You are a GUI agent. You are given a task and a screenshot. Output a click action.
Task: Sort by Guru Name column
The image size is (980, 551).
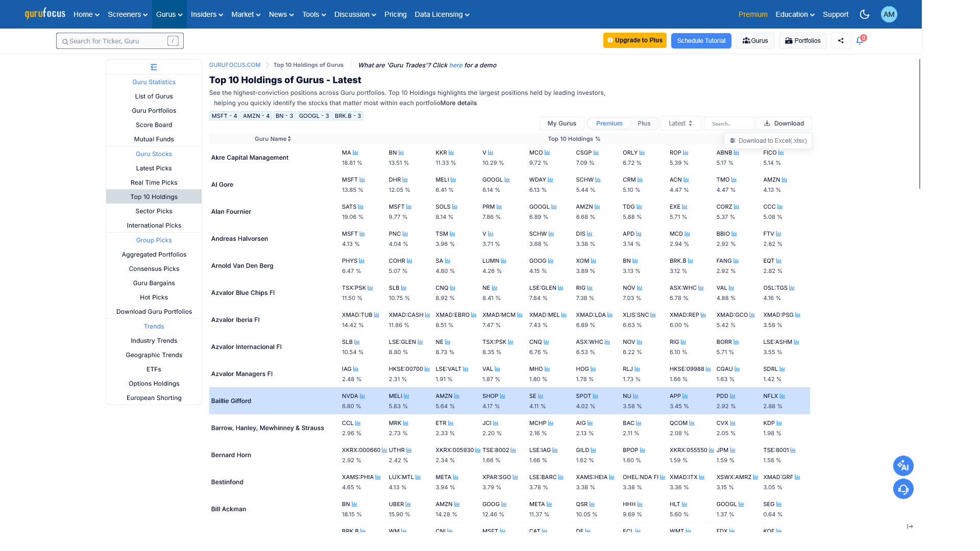coord(273,139)
